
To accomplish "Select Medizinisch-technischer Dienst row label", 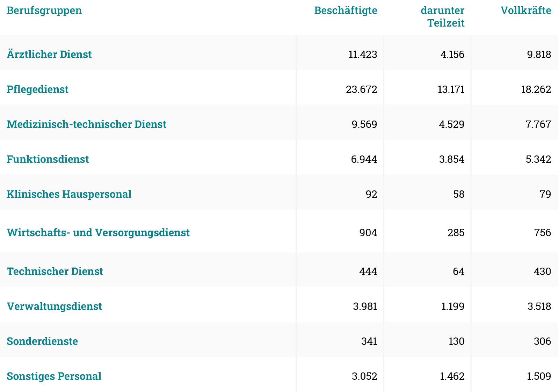I will (87, 124).
